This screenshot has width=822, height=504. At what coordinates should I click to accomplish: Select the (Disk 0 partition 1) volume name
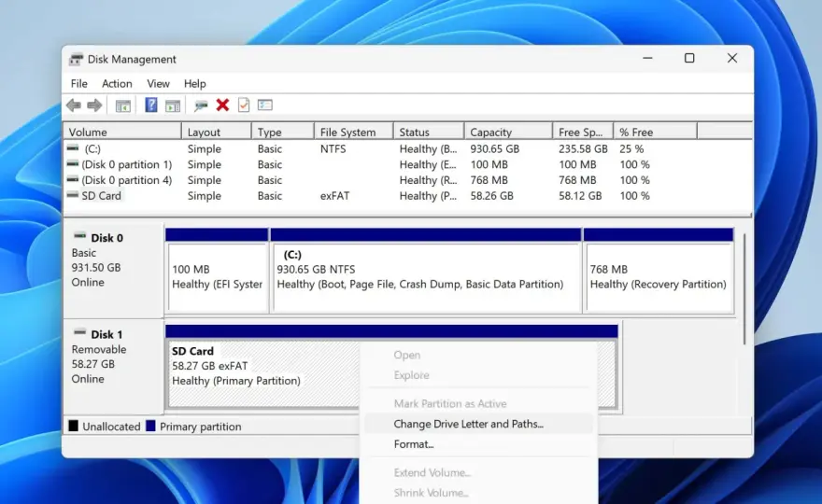[127, 164]
